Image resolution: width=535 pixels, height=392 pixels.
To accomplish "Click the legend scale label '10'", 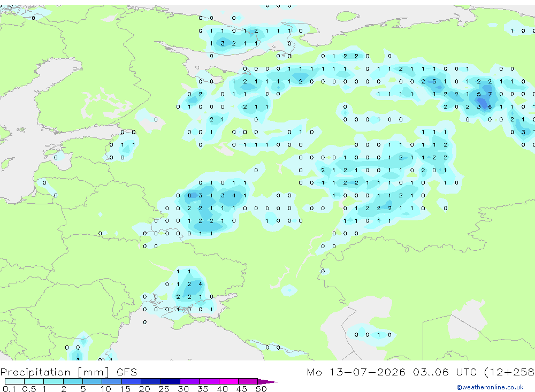I will pyautogui.click(x=105, y=389).
